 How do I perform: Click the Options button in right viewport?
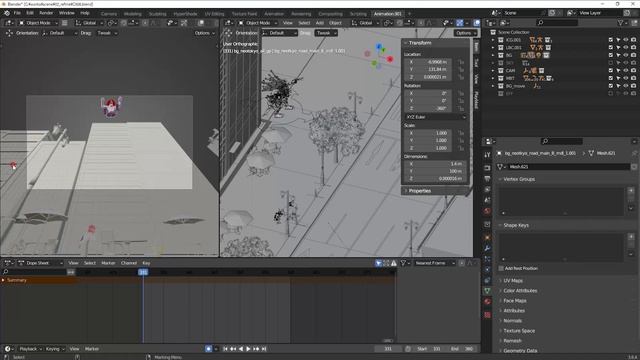pos(465,33)
